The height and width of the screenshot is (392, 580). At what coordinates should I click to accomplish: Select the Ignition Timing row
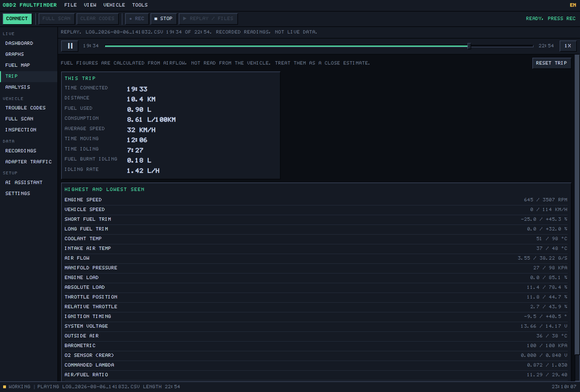pos(316,316)
